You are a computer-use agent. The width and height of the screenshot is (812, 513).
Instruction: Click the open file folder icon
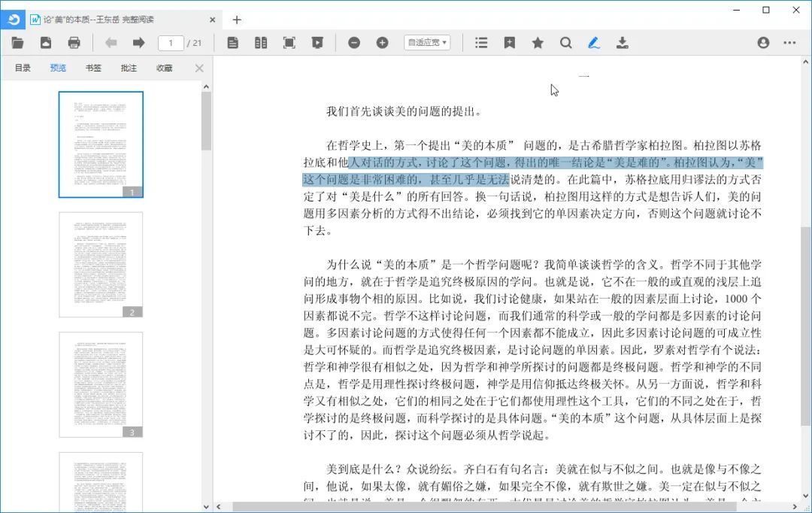click(x=17, y=43)
